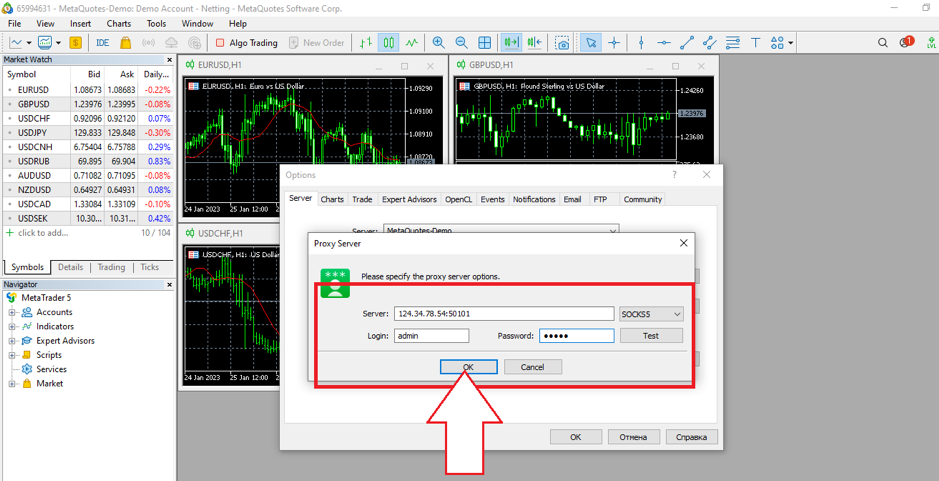Image resolution: width=939 pixels, height=481 pixels.
Task: Open the SOCKS5 proxy type dropdown
Action: pos(652,314)
